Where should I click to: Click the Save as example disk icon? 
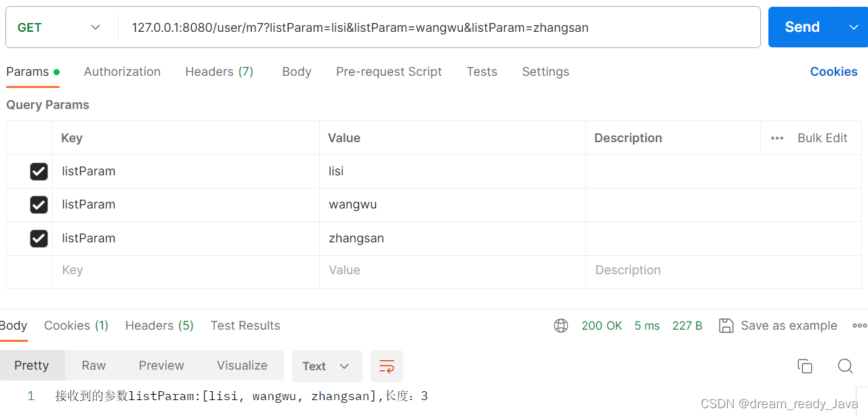(726, 326)
